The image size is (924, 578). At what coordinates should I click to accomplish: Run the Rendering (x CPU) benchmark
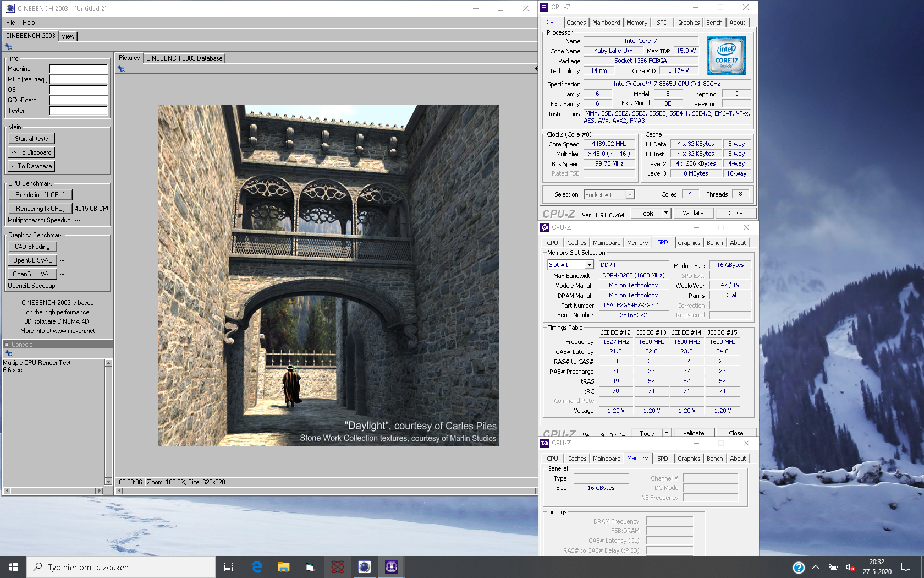coord(40,209)
